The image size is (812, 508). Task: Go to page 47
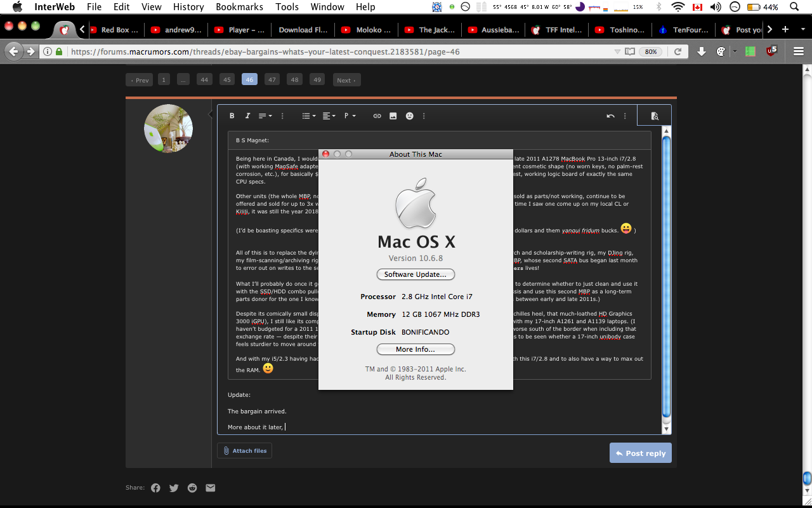[272, 79]
